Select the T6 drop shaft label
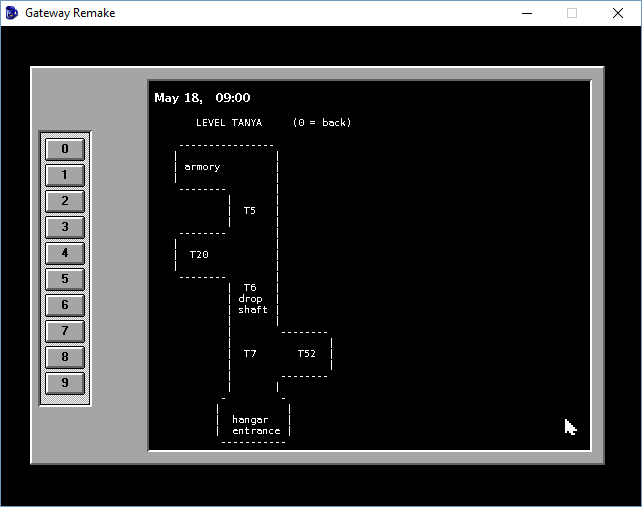 point(253,299)
